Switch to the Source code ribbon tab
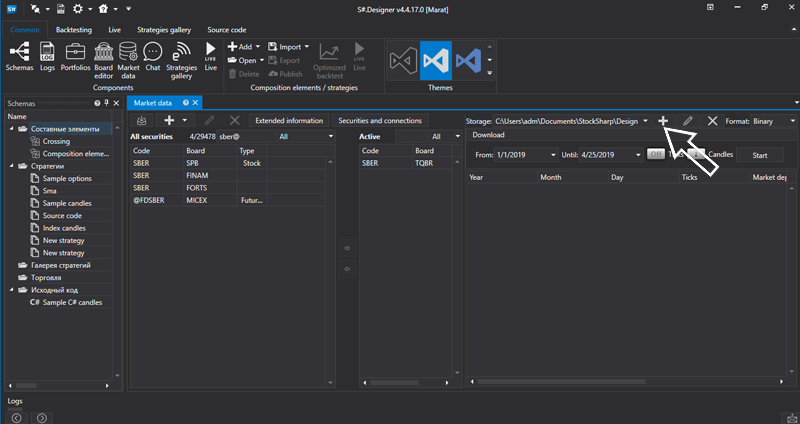The height and width of the screenshot is (424, 800). click(x=226, y=30)
